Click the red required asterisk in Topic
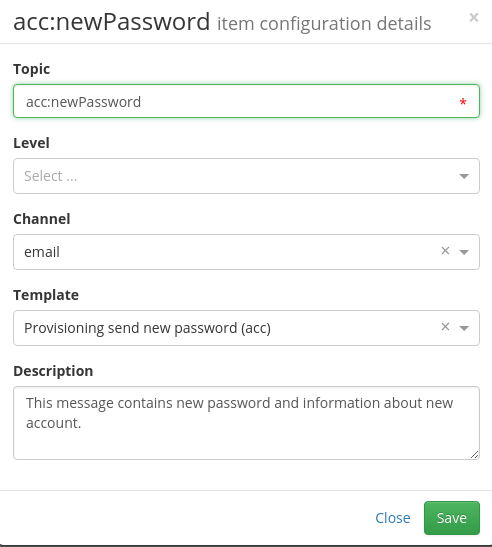 (x=463, y=102)
